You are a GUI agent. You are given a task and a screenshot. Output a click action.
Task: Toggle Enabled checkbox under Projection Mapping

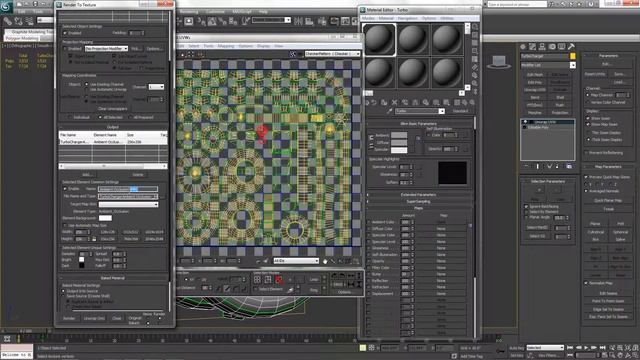65,49
